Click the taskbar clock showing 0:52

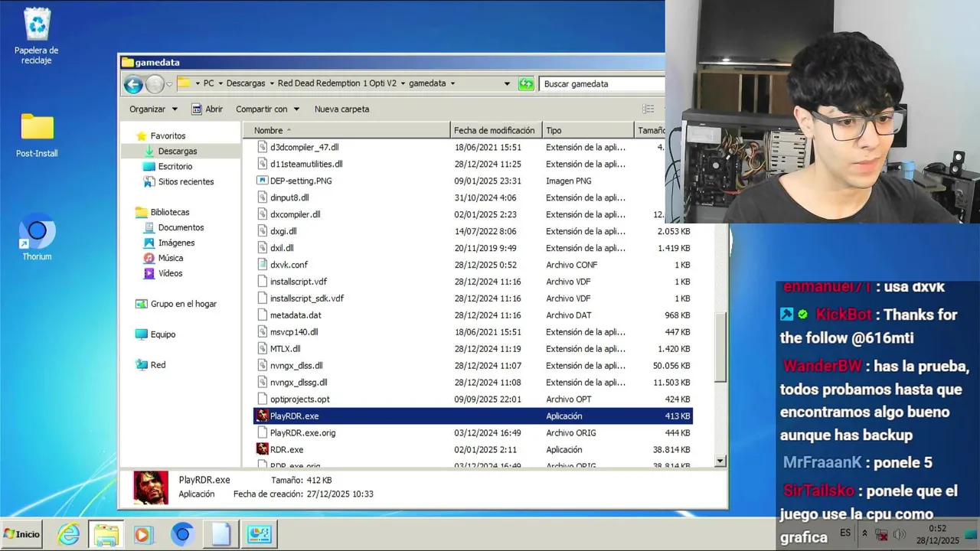tap(938, 534)
